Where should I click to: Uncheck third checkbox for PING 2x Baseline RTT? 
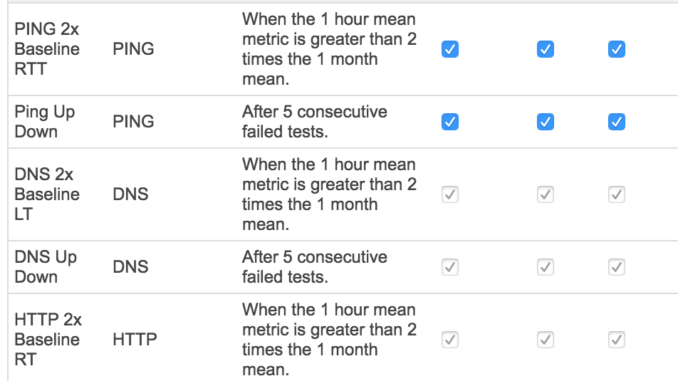(616, 49)
